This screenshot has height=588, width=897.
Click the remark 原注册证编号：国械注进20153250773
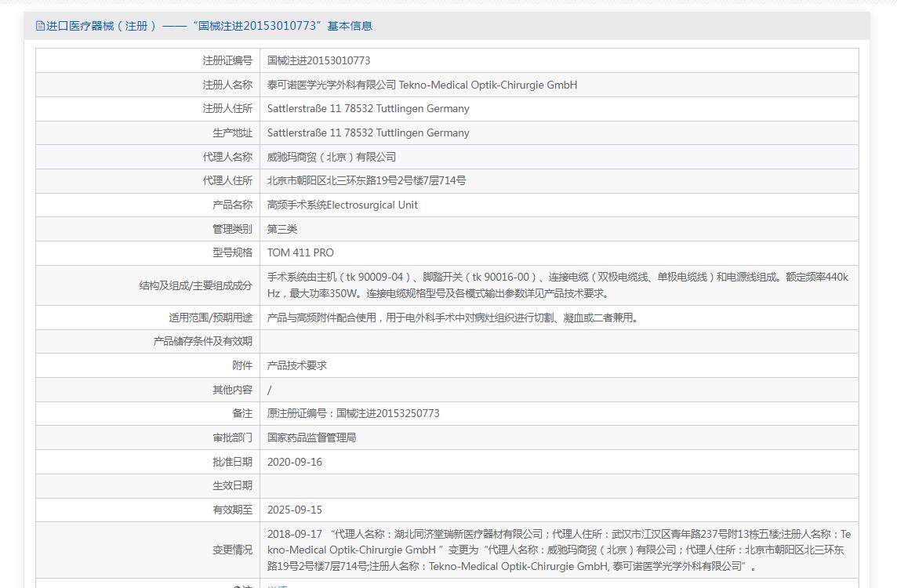click(x=354, y=413)
